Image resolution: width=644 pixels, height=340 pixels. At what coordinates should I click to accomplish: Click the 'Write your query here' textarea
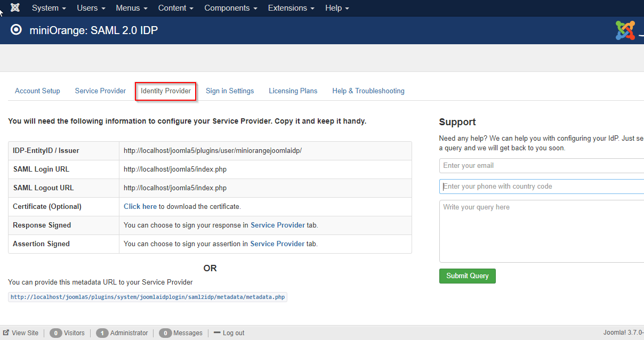[x=542, y=231]
